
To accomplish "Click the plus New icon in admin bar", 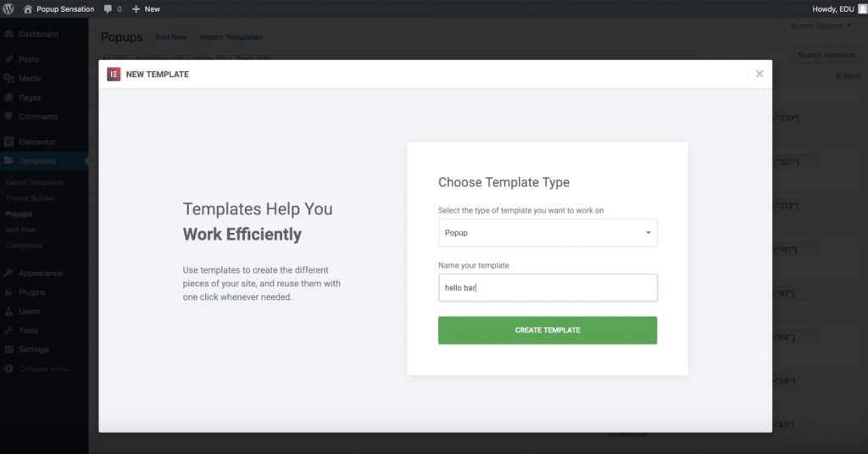I will point(136,8).
